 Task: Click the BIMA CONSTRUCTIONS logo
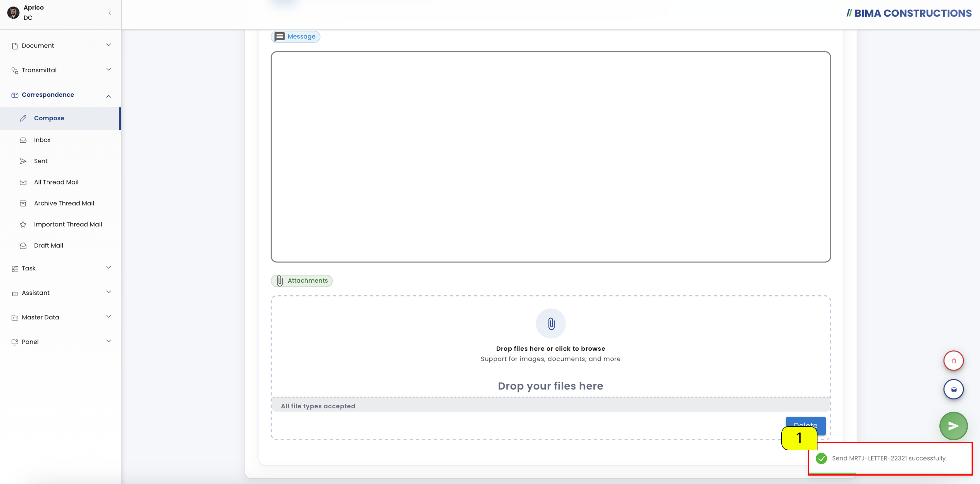point(909,13)
